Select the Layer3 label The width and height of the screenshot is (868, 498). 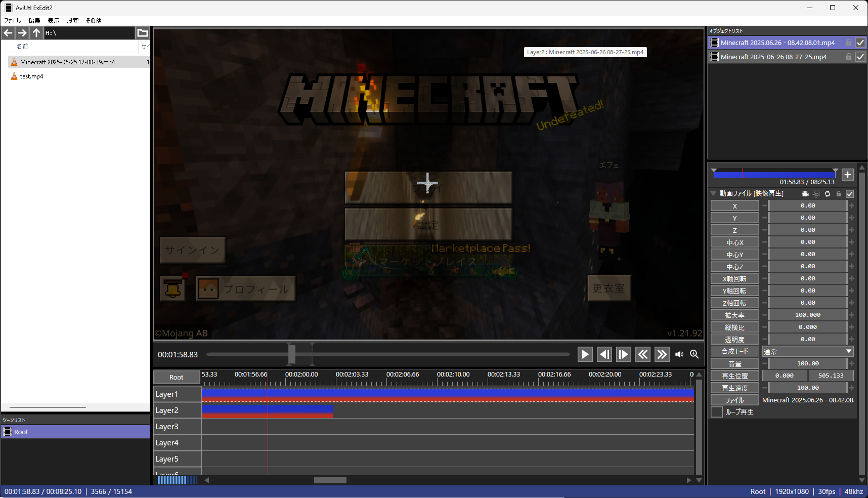pyautogui.click(x=177, y=427)
